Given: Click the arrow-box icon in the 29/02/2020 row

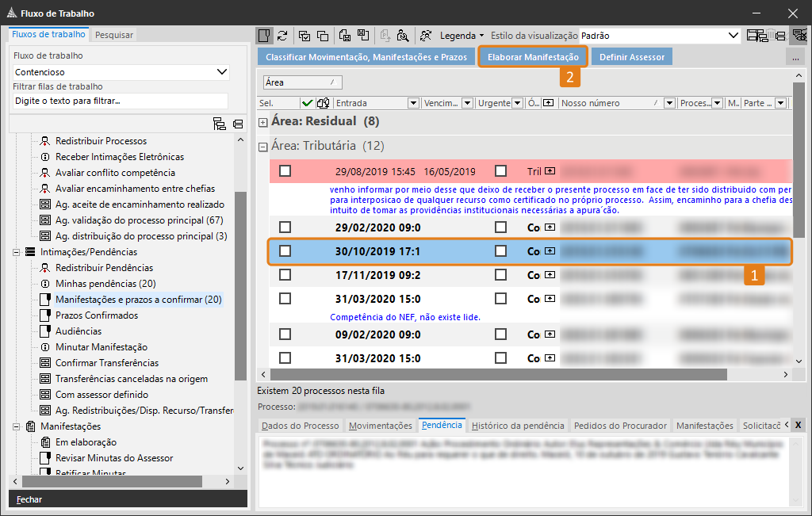Looking at the screenshot, I should point(550,227).
